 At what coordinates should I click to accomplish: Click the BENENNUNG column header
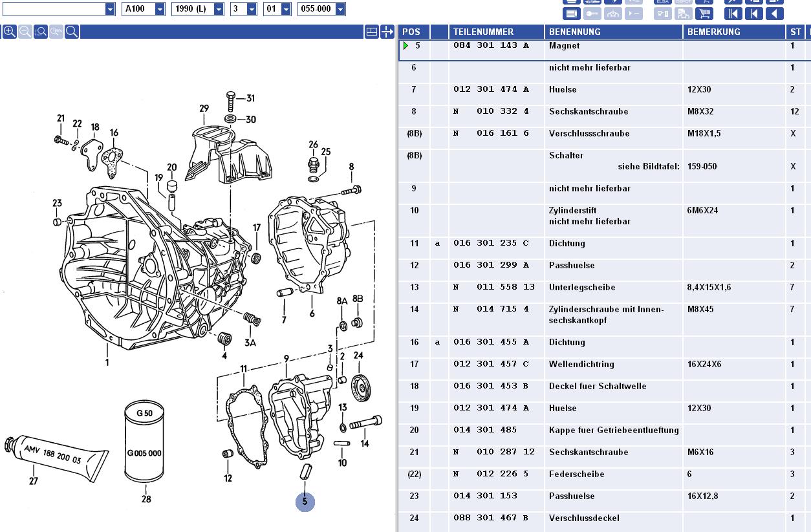pyautogui.click(x=574, y=32)
